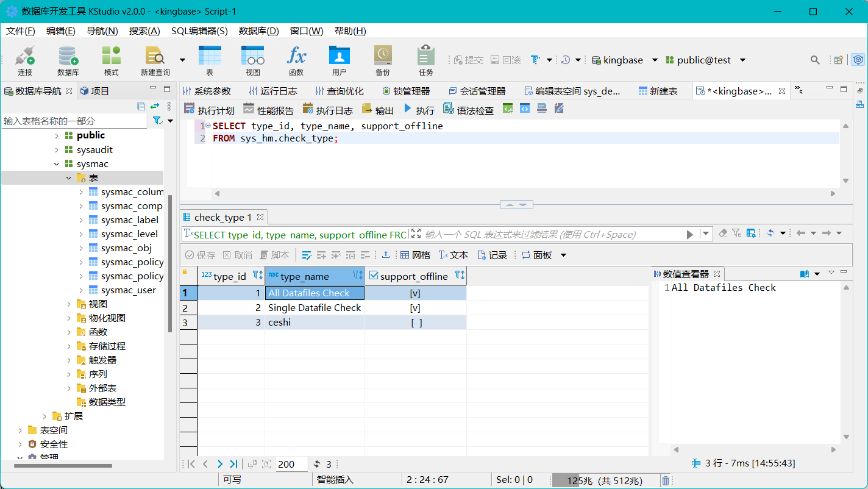Image resolution: width=868 pixels, height=489 pixels.
Task: Click the 函数 (fx) toolbar icon
Action: [296, 60]
